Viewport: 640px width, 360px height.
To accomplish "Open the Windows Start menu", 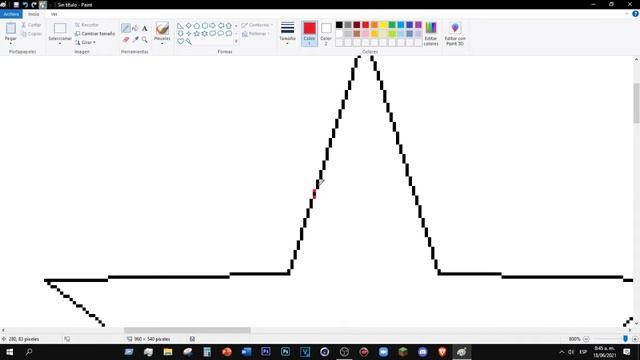I will pos(9,352).
